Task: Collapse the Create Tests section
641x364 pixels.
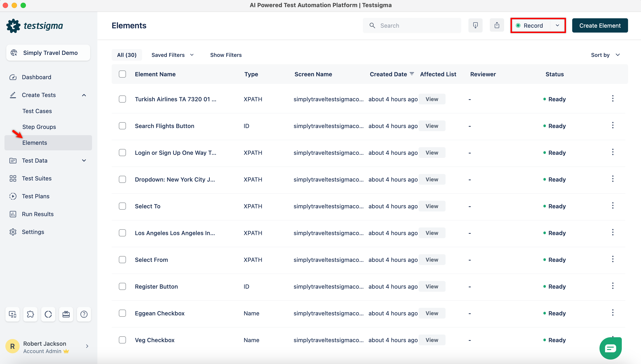Action: click(x=84, y=95)
